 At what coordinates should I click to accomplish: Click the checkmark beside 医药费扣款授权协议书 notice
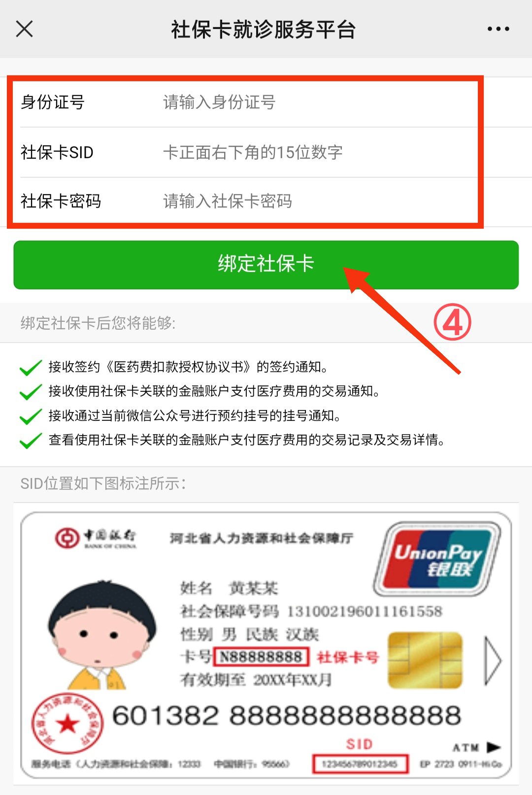coord(31,368)
